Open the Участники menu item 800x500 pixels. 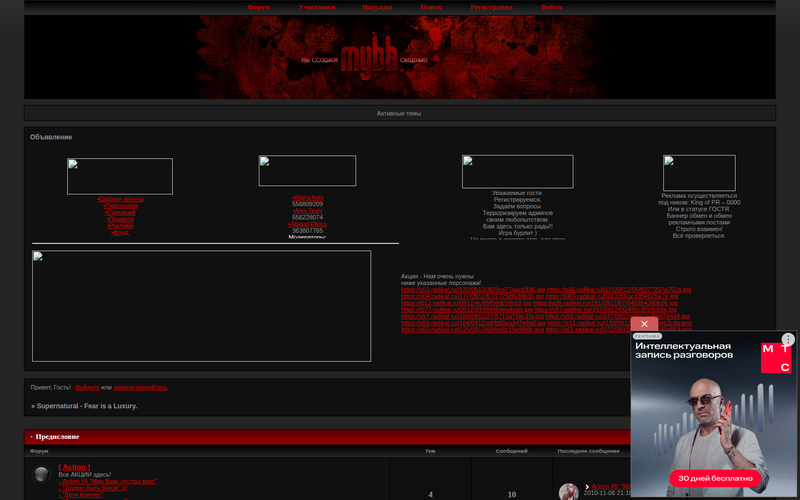pos(317,7)
